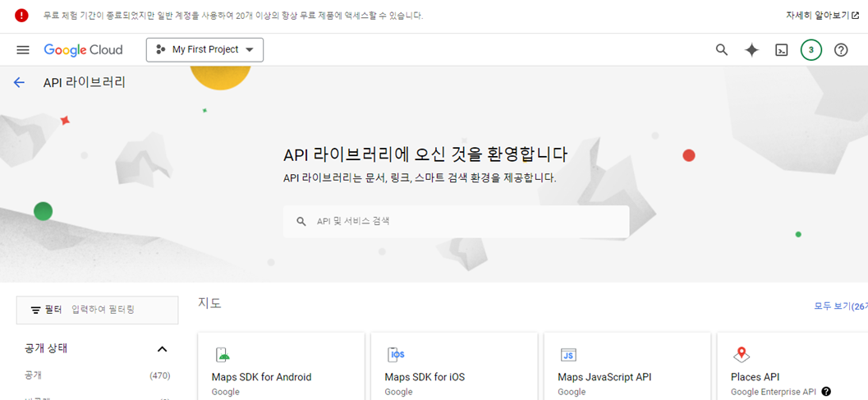Go back with the blue arrow

(x=20, y=83)
